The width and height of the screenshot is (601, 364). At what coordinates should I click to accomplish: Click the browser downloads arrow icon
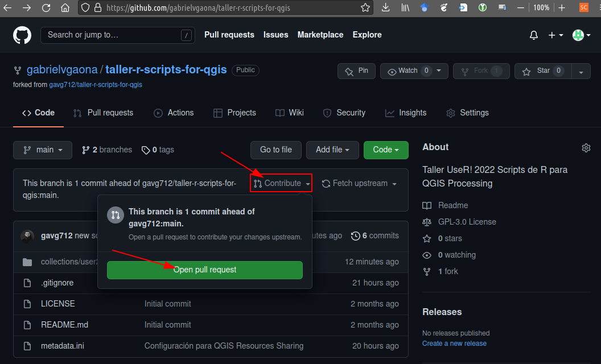[x=386, y=8]
